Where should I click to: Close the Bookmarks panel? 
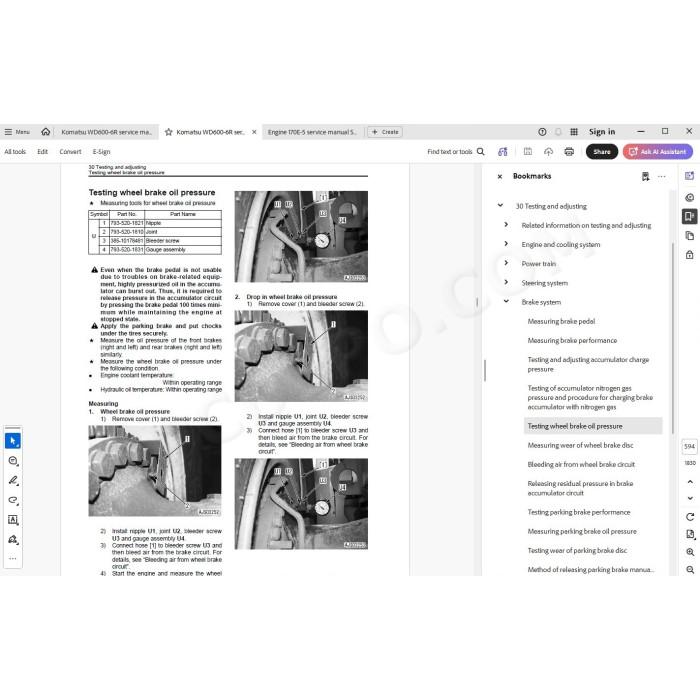coord(500,177)
